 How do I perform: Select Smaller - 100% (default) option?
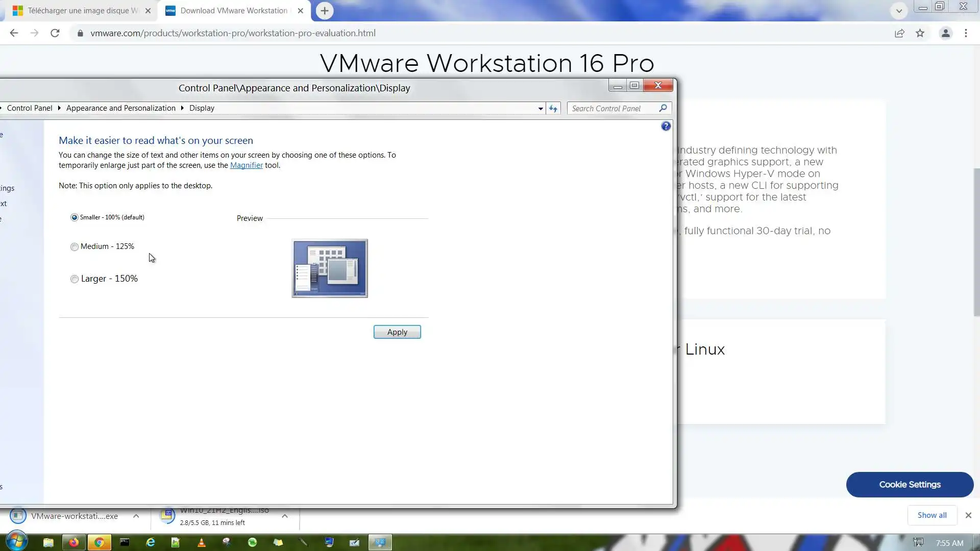[x=75, y=217]
